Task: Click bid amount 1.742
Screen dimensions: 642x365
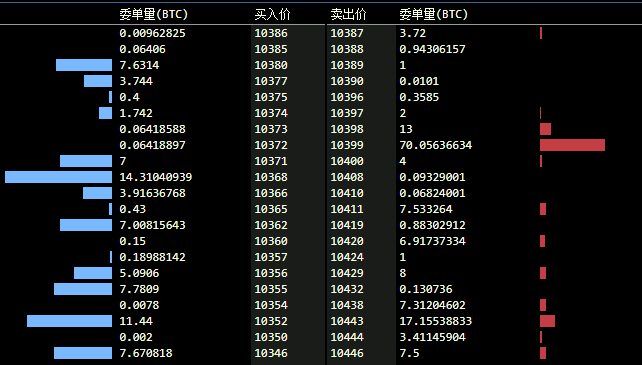Action: click(136, 113)
